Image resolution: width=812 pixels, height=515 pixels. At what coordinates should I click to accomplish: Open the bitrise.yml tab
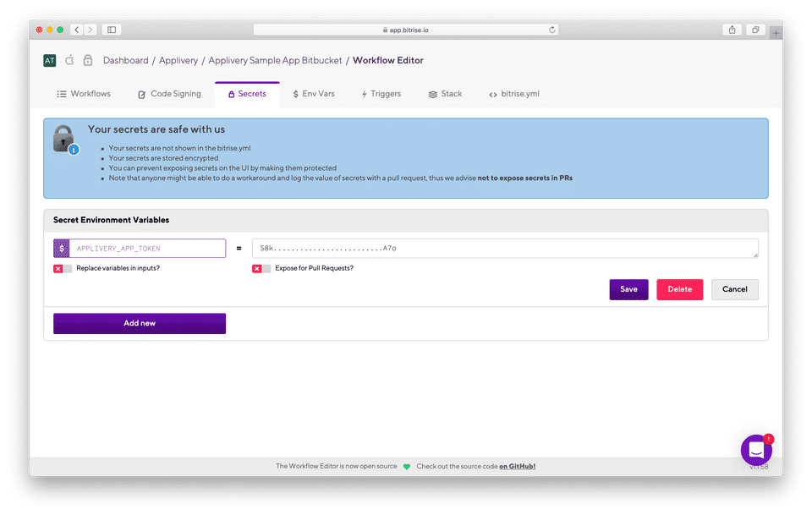click(514, 94)
